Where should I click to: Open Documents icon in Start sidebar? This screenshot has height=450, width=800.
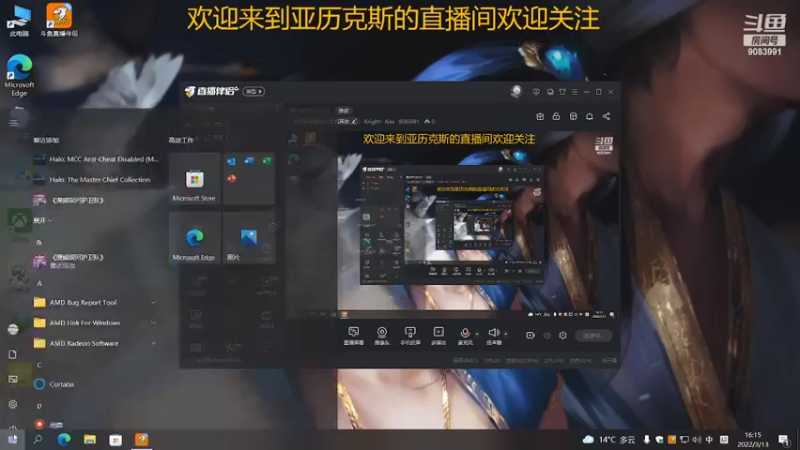(x=13, y=354)
